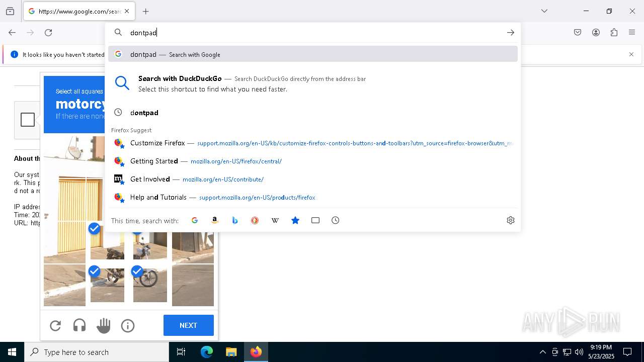Choose the dontpad history suggestion
Viewport: 644px width, 362px height.
click(313, 113)
